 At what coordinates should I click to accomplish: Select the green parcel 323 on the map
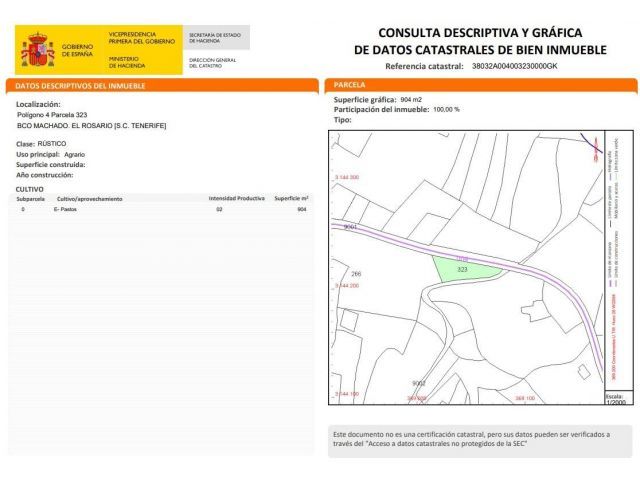click(466, 269)
